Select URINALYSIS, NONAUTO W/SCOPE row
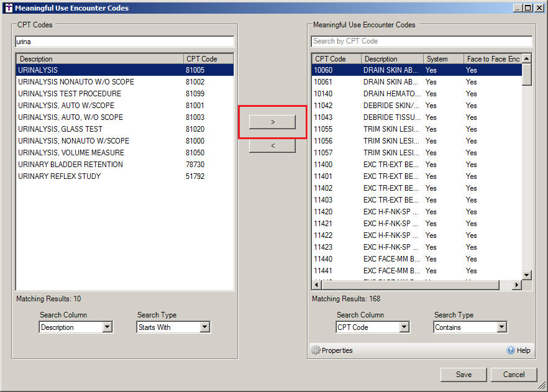 pos(125,141)
